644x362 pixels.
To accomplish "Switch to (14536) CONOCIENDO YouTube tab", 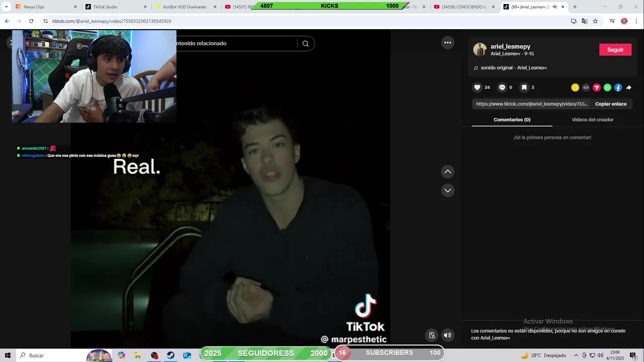I will pos(464,7).
